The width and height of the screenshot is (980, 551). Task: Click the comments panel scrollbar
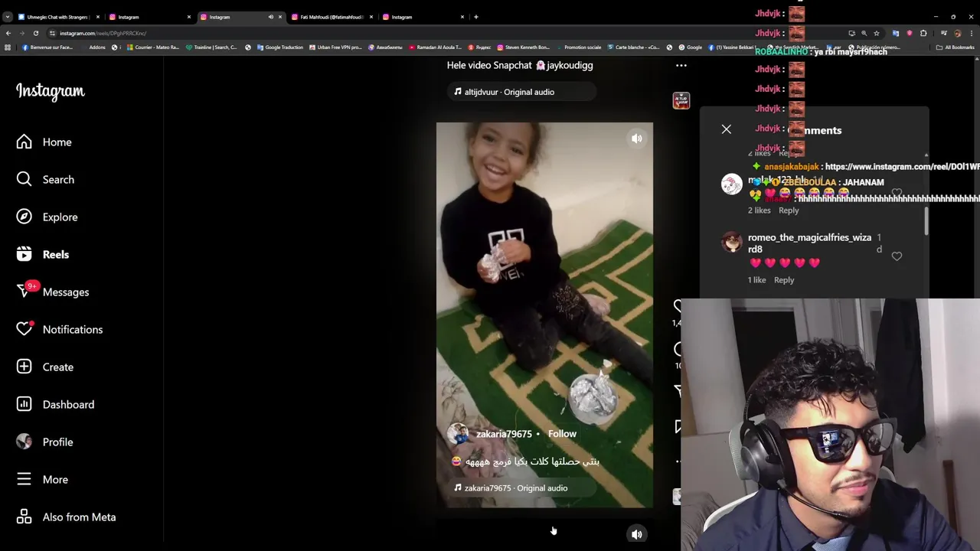pyautogui.click(x=926, y=220)
